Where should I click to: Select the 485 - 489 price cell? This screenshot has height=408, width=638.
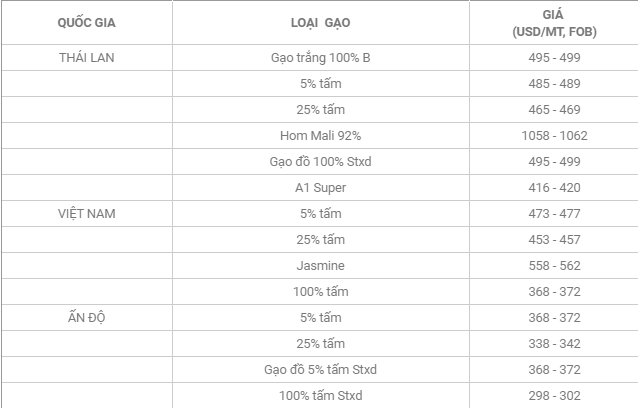click(x=554, y=84)
